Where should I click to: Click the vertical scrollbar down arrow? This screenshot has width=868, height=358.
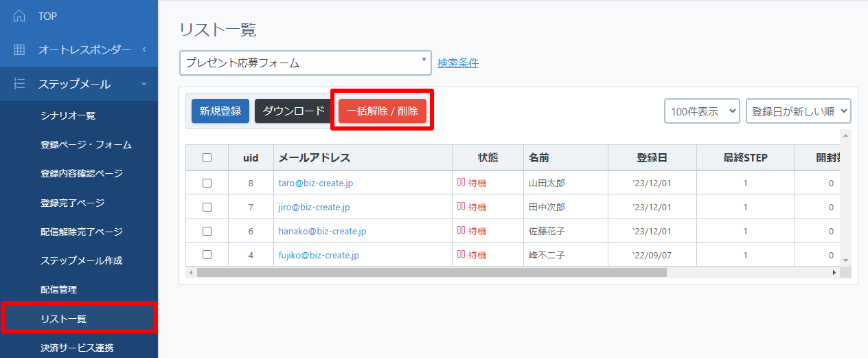tap(846, 260)
